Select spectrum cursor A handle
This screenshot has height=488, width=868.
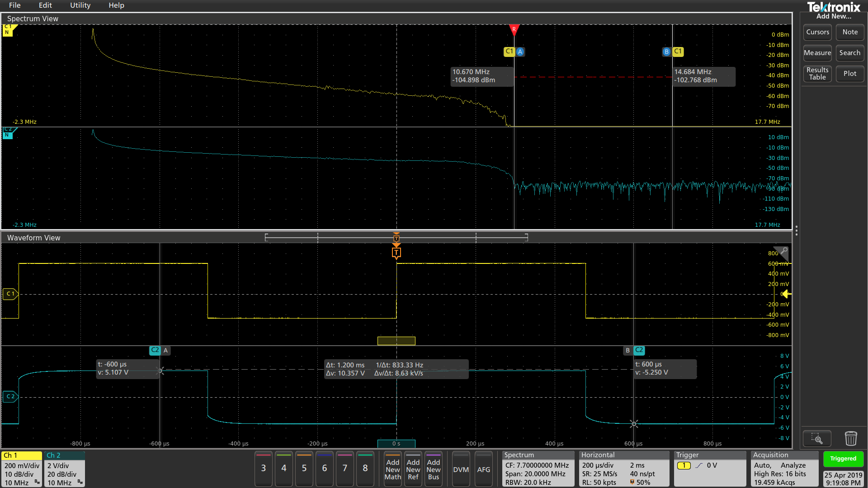coord(520,52)
